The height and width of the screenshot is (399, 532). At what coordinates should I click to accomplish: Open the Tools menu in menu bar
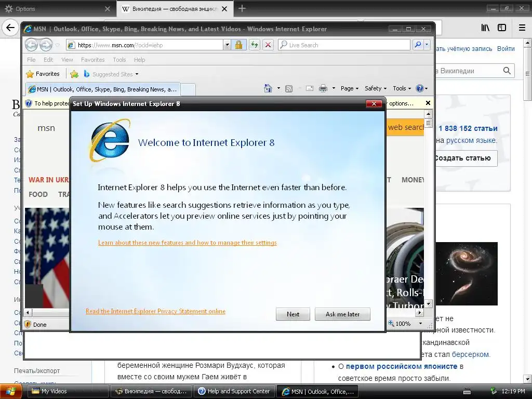click(119, 60)
